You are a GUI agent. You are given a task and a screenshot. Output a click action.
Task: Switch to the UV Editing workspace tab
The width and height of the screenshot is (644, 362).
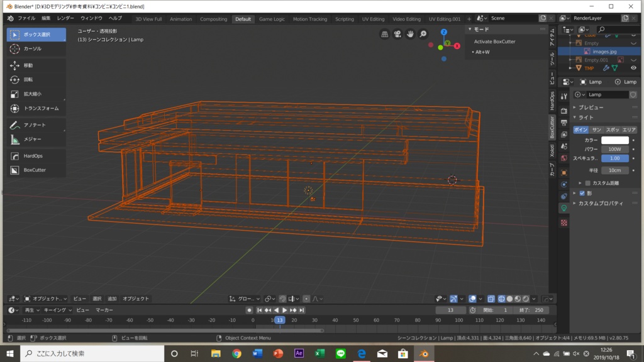pos(373,19)
